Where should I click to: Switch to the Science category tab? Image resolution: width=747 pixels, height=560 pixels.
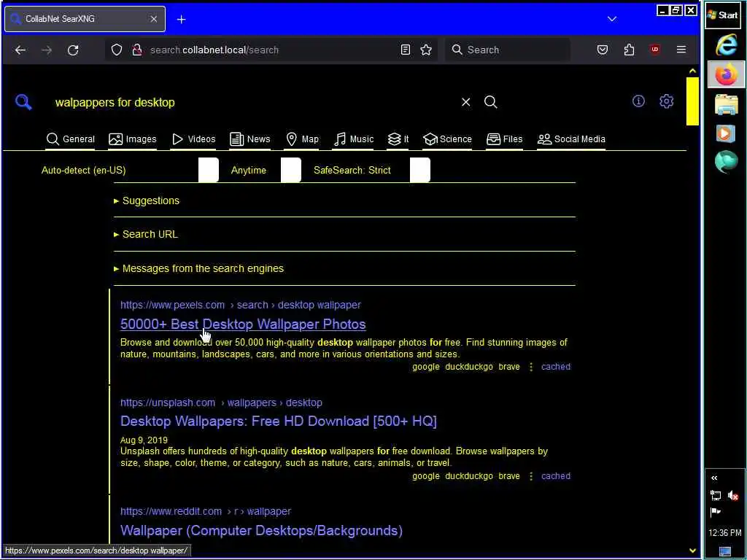(447, 139)
